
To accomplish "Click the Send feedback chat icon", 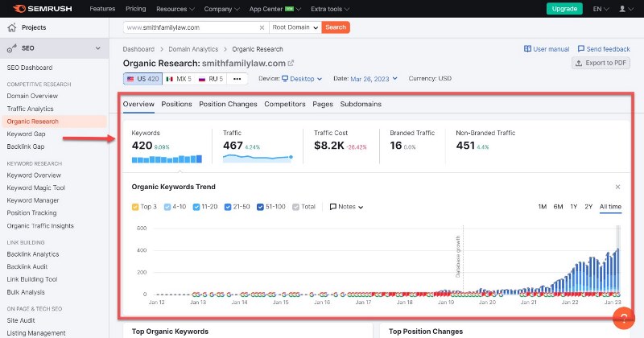I will (580, 49).
